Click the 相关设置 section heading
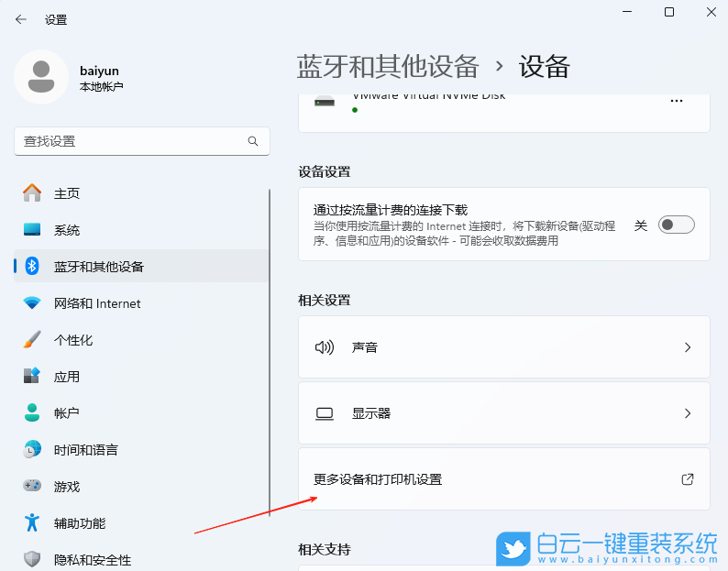 point(324,301)
